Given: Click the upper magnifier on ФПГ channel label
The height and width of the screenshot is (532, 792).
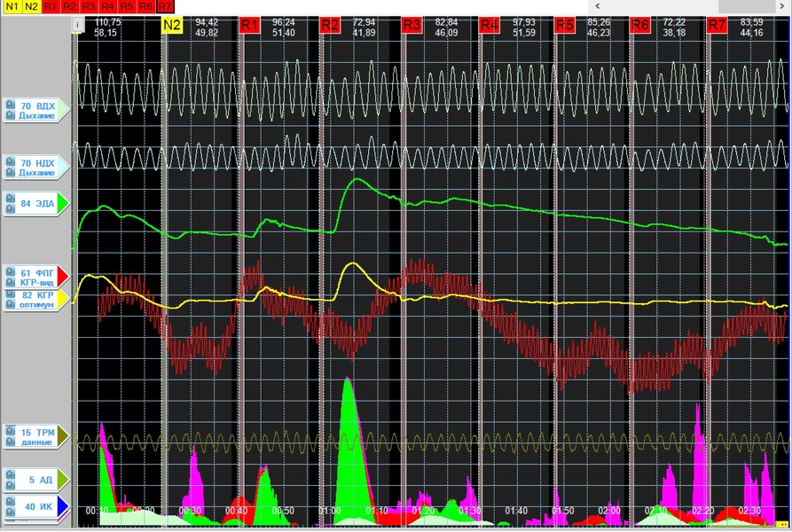Looking at the screenshot, I should pos(10,272).
